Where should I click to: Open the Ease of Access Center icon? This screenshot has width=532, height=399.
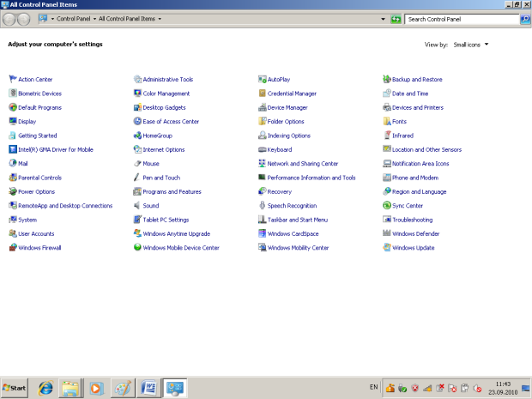pyautogui.click(x=137, y=121)
